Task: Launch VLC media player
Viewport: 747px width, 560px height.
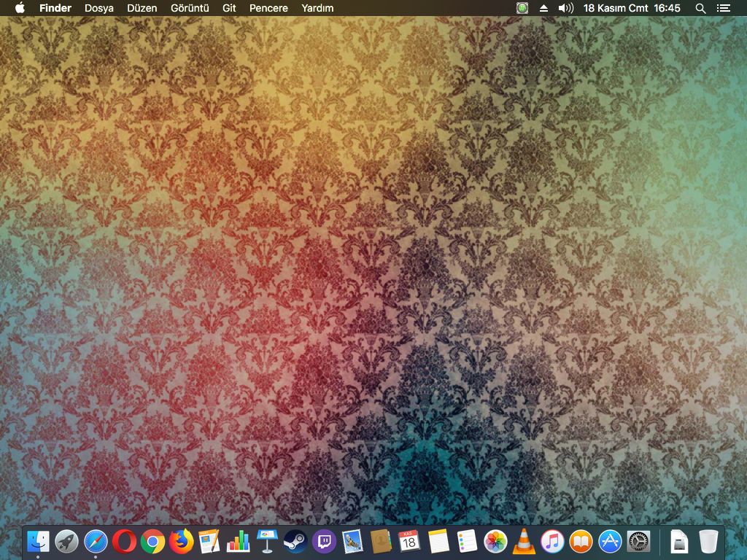Action: coord(524,541)
